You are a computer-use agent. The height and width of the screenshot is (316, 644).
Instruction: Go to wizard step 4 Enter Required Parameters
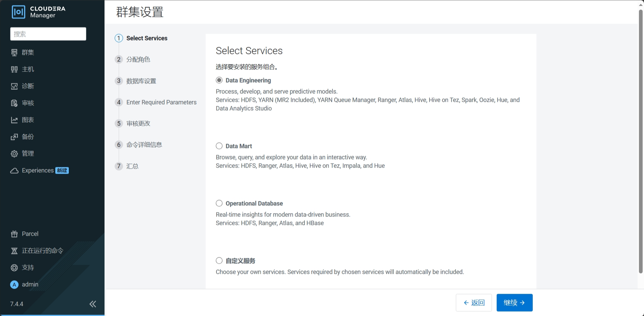[x=155, y=102]
